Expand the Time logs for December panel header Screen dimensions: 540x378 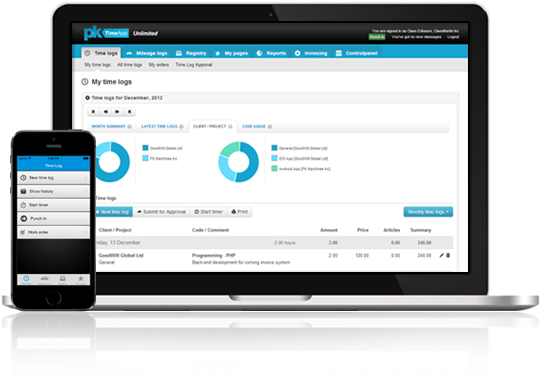124,98
